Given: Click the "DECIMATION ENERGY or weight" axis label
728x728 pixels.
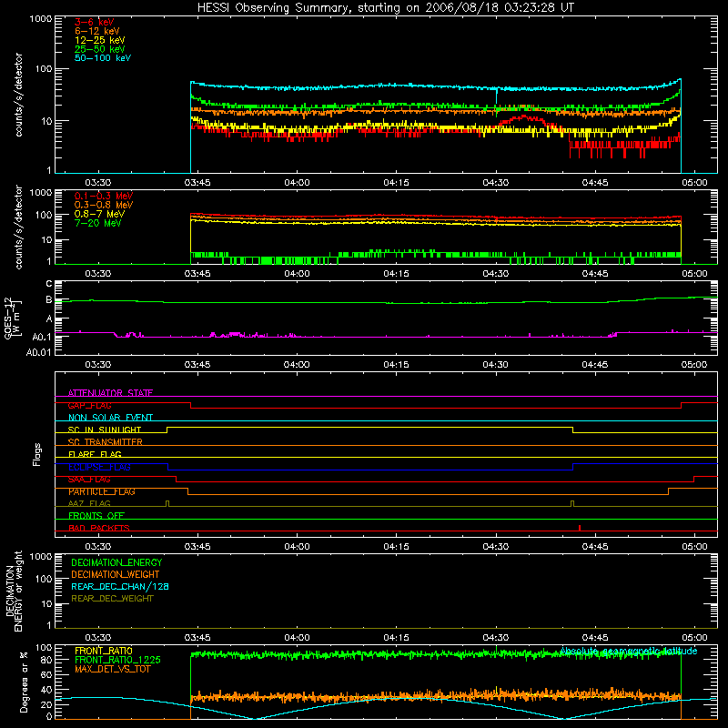Looking at the screenshot, I should point(14,591).
